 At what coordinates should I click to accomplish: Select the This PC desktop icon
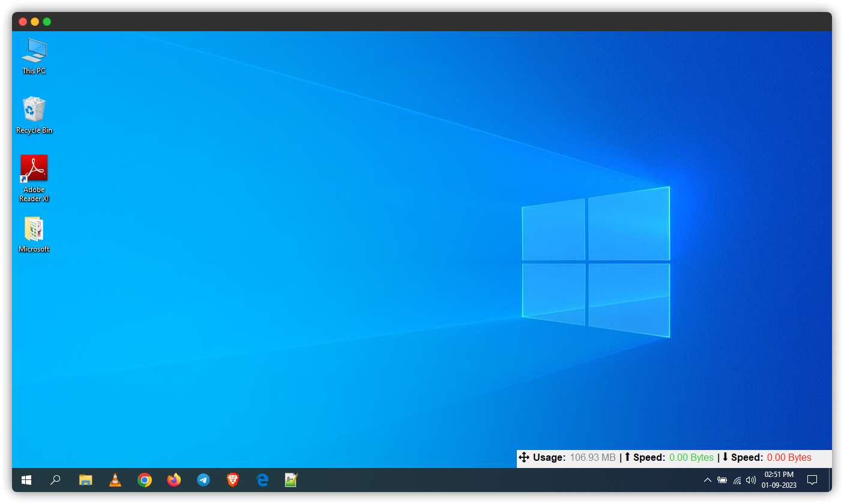(x=34, y=56)
